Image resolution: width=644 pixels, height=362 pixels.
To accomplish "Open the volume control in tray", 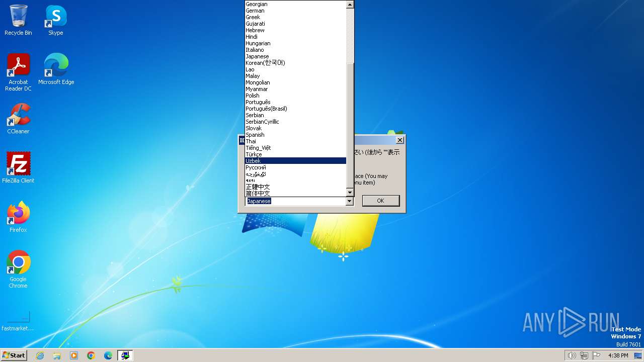I will point(572,355).
